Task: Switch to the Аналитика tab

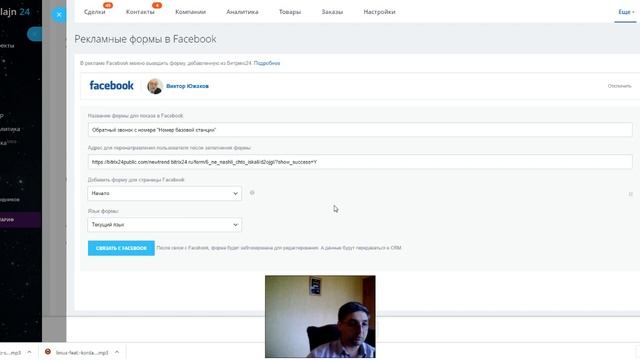Action: [x=242, y=12]
